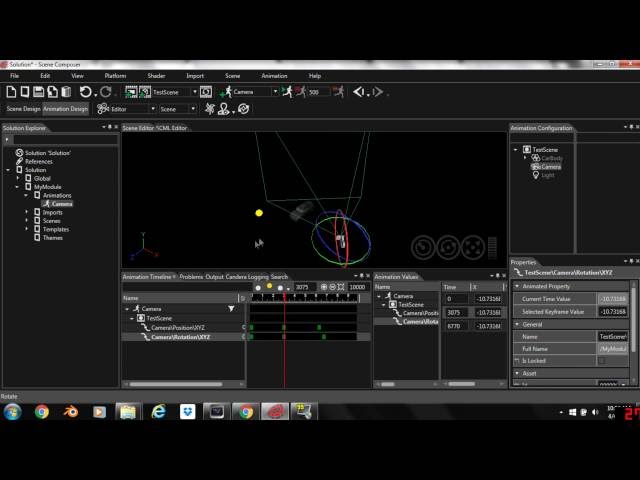This screenshot has width=640, height=480.
Task: Click the gears icon left of Editor
Action: [x=103, y=109]
